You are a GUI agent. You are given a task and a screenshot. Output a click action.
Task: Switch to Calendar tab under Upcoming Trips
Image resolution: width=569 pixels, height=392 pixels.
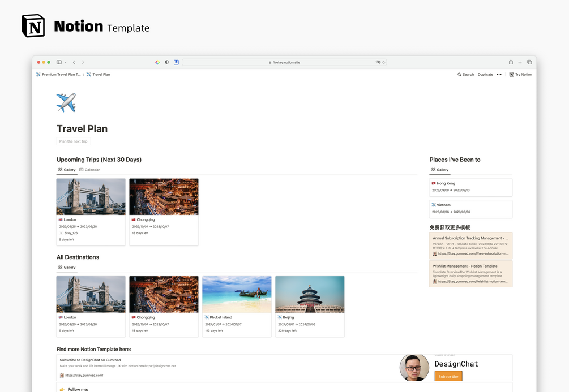[89, 170]
